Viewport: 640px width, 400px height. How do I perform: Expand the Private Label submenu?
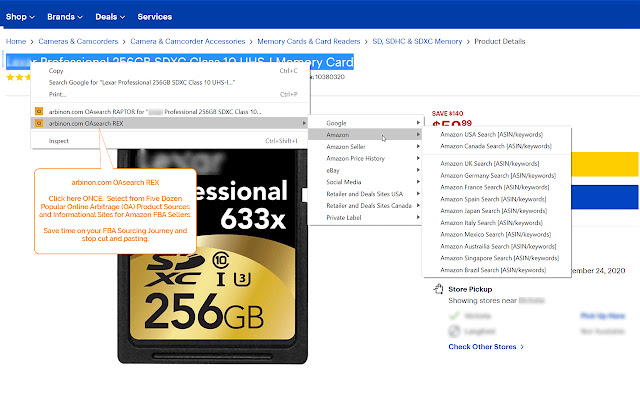point(366,218)
